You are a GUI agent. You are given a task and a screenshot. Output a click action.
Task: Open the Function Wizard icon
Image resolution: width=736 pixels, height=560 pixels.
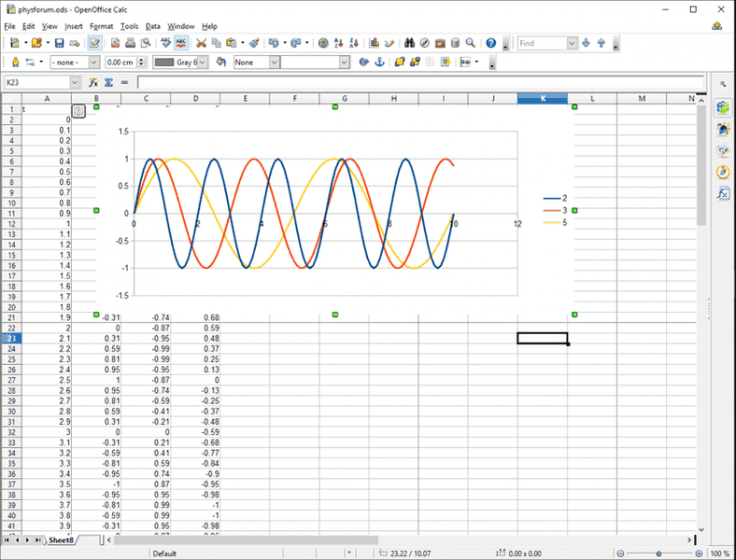tap(93, 82)
